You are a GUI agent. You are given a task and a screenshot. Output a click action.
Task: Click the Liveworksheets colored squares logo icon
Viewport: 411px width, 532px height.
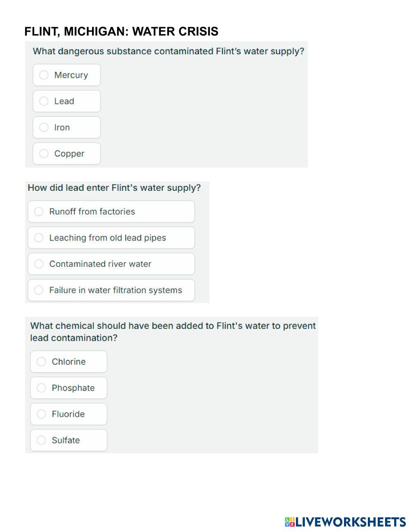tap(290, 522)
